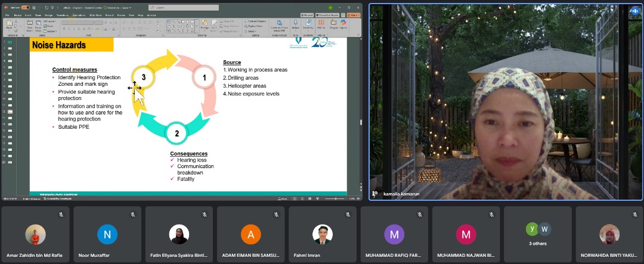Select Amar Zahidin bin Md Rafie's participant tile
The width and height of the screenshot is (644, 264).
tap(35, 234)
